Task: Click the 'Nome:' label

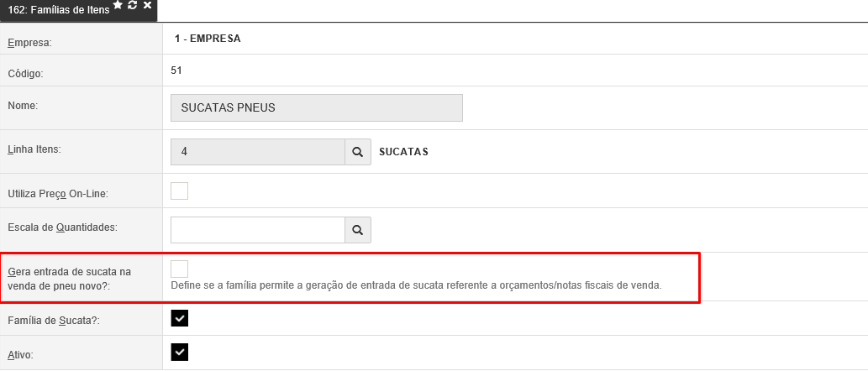Action: [x=23, y=105]
